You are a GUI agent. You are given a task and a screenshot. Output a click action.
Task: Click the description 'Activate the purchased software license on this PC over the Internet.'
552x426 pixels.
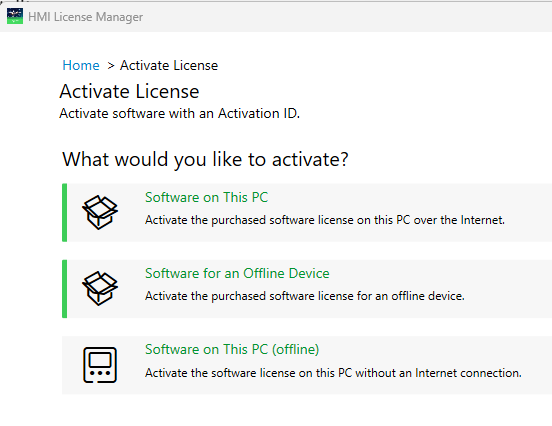[325, 220]
